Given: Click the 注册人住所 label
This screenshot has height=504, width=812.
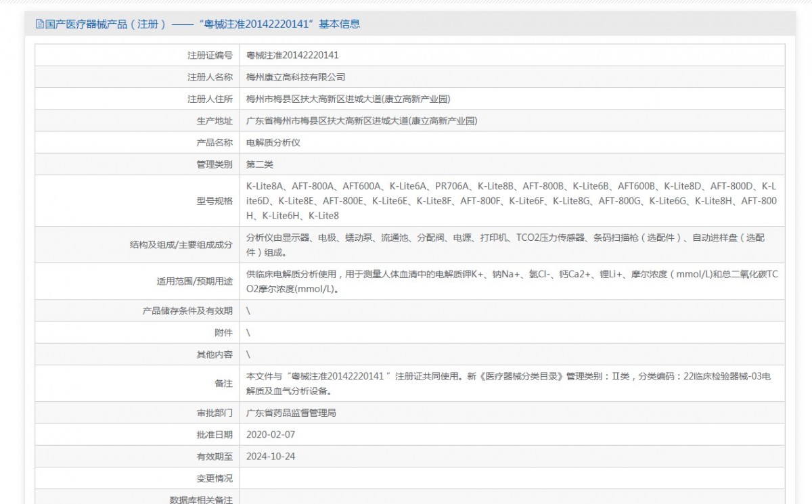Looking at the screenshot, I should tap(210, 99).
